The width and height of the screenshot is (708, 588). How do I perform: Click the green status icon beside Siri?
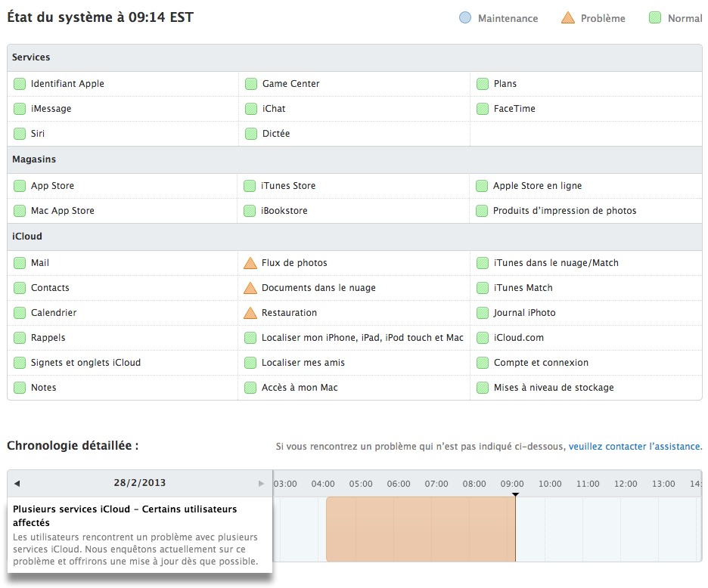20,134
